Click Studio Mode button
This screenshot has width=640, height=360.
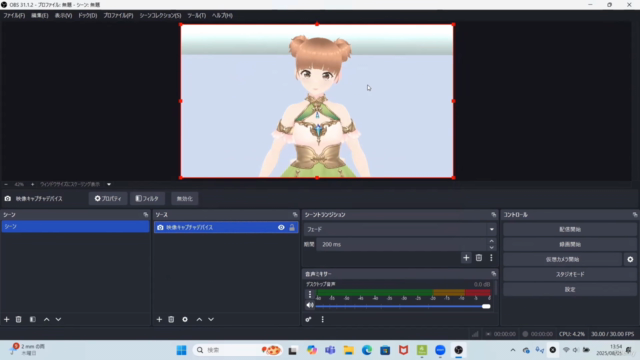[x=570, y=274]
